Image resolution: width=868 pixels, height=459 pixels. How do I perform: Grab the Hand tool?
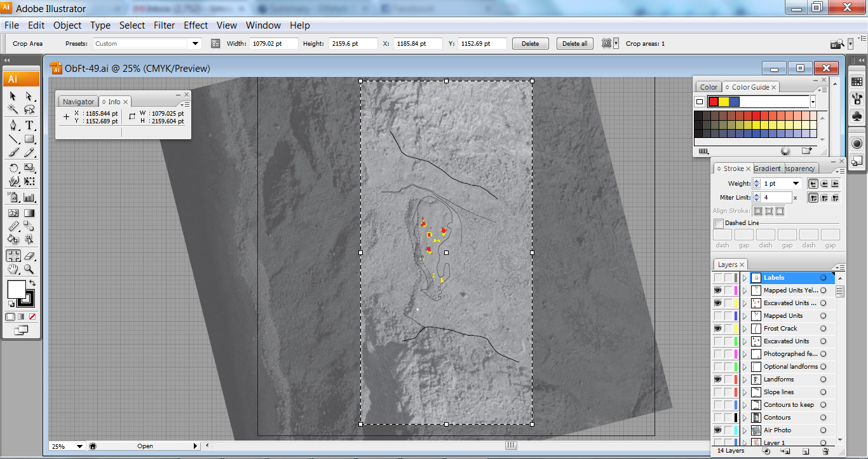tap(14, 269)
